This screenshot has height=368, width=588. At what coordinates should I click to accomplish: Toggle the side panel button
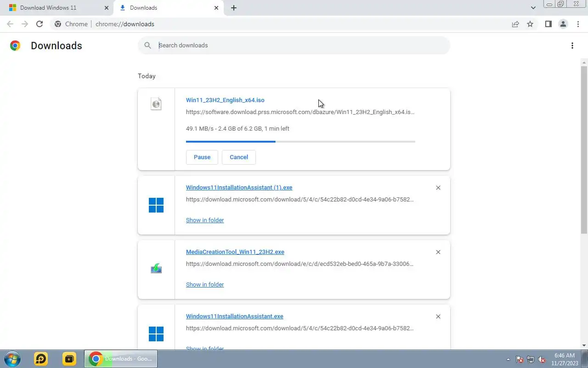click(x=548, y=24)
